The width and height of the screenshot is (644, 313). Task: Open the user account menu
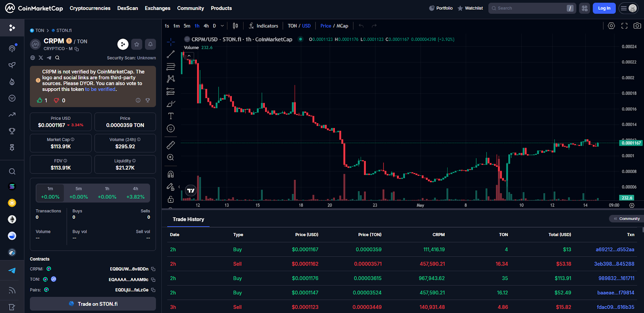(x=628, y=8)
